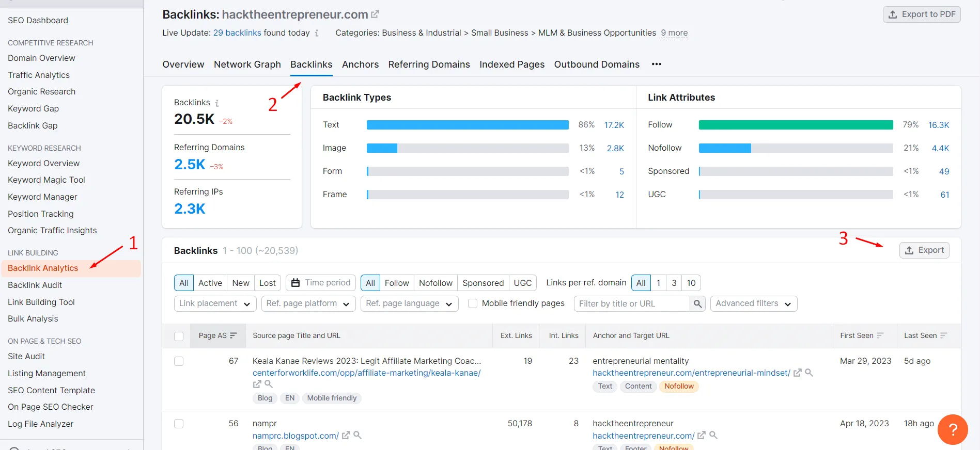
Task: Sort by Last Seen column icon
Action: coord(943,335)
